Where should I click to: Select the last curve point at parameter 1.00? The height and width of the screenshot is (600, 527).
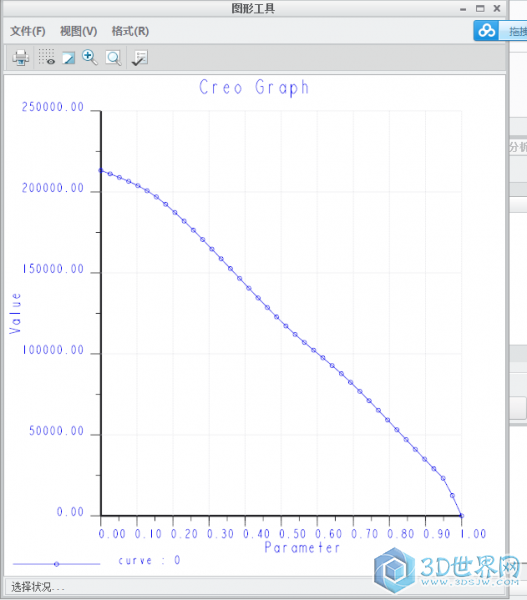pyautogui.click(x=462, y=516)
